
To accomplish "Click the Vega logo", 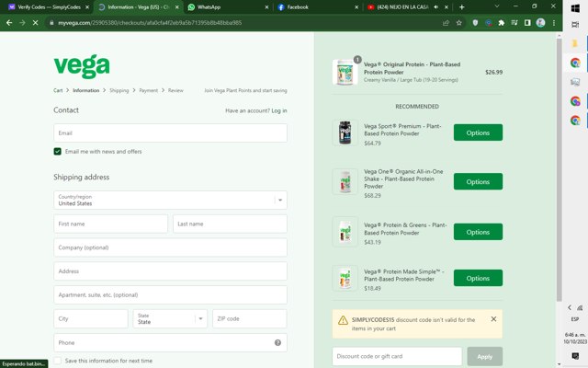I will click(x=82, y=66).
